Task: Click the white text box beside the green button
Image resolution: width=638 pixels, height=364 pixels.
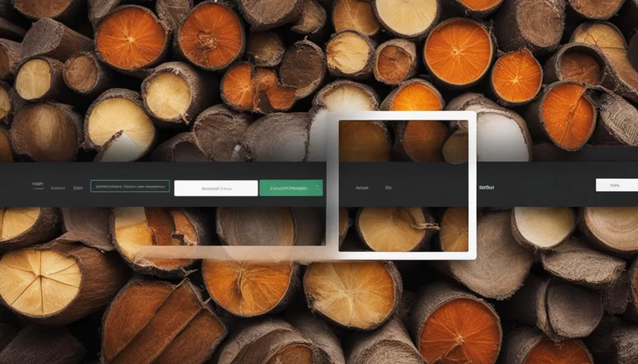Action: [x=216, y=188]
